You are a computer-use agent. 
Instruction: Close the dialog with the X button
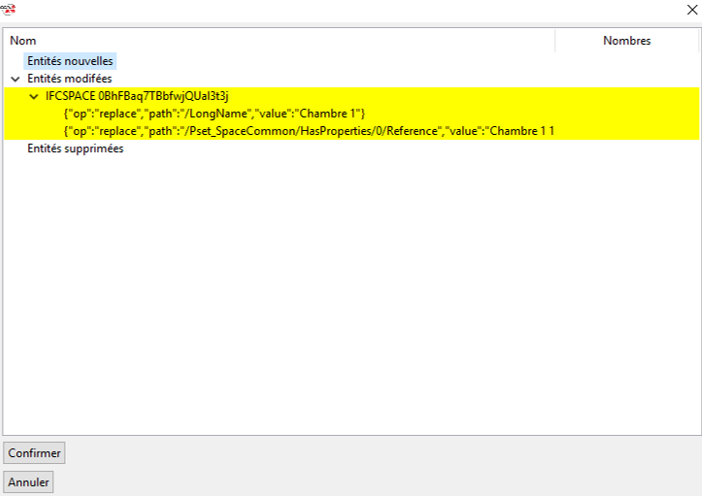692,10
